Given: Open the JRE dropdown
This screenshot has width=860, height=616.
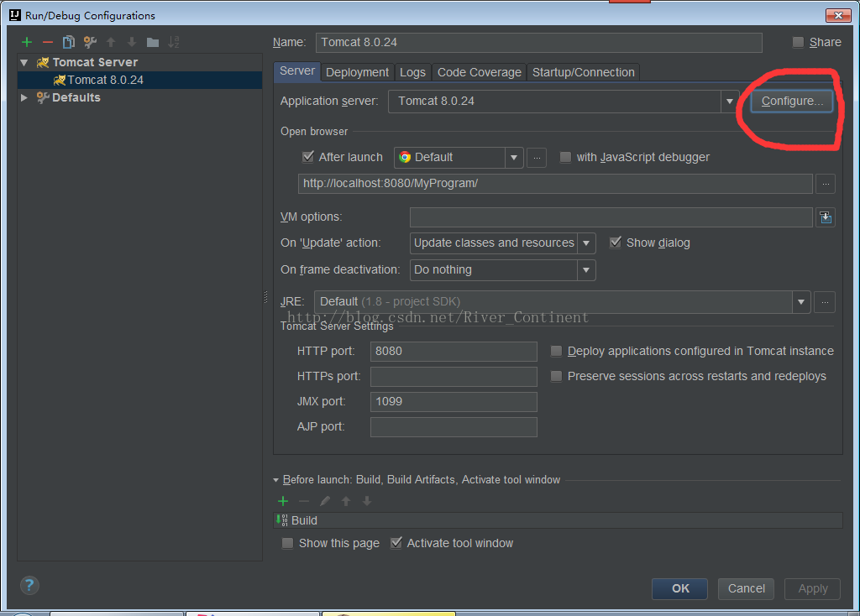Looking at the screenshot, I should click(x=801, y=302).
